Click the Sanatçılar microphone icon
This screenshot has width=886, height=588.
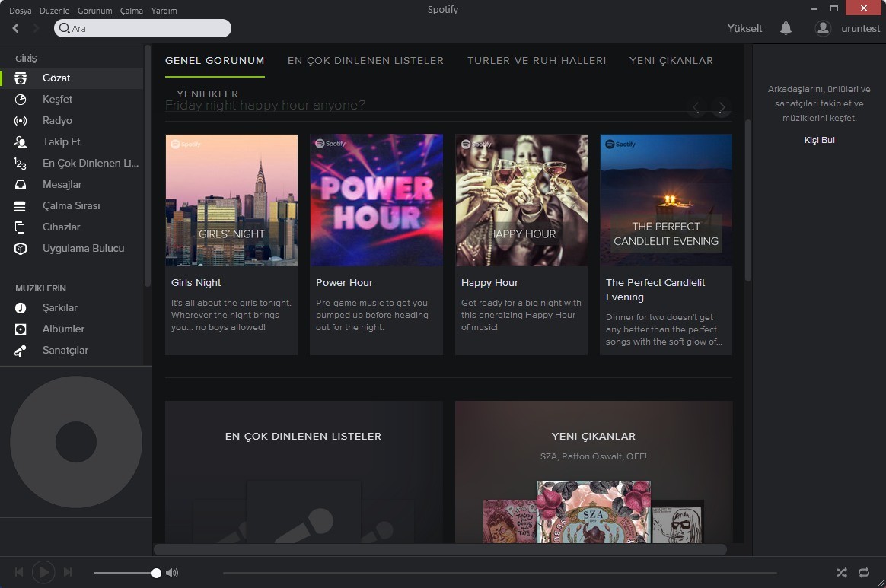coord(21,351)
